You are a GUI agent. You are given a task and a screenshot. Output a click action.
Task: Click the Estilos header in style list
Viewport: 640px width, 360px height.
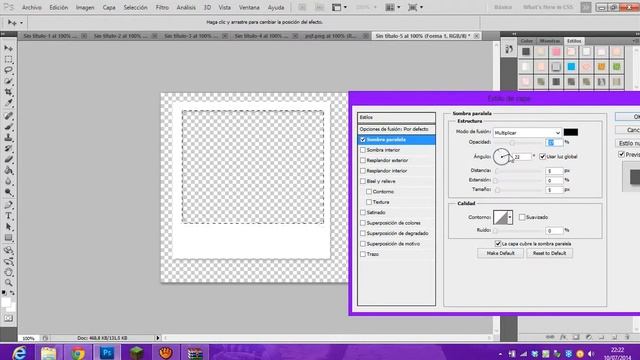(x=396, y=118)
